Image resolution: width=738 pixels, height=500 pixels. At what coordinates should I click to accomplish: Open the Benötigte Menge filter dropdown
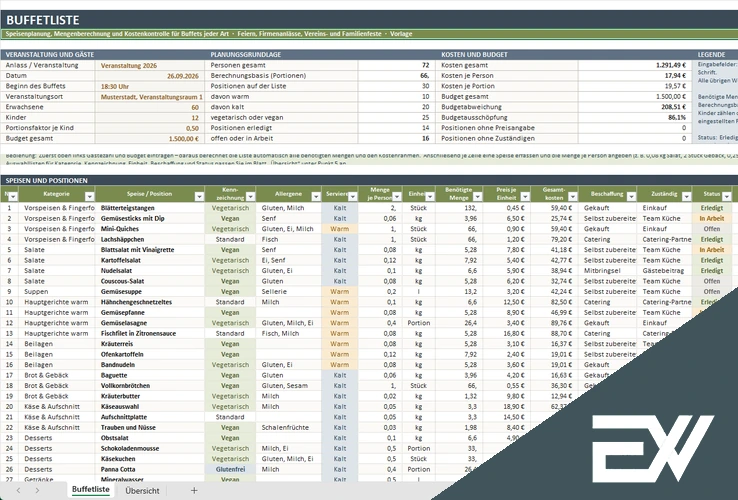[477, 197]
